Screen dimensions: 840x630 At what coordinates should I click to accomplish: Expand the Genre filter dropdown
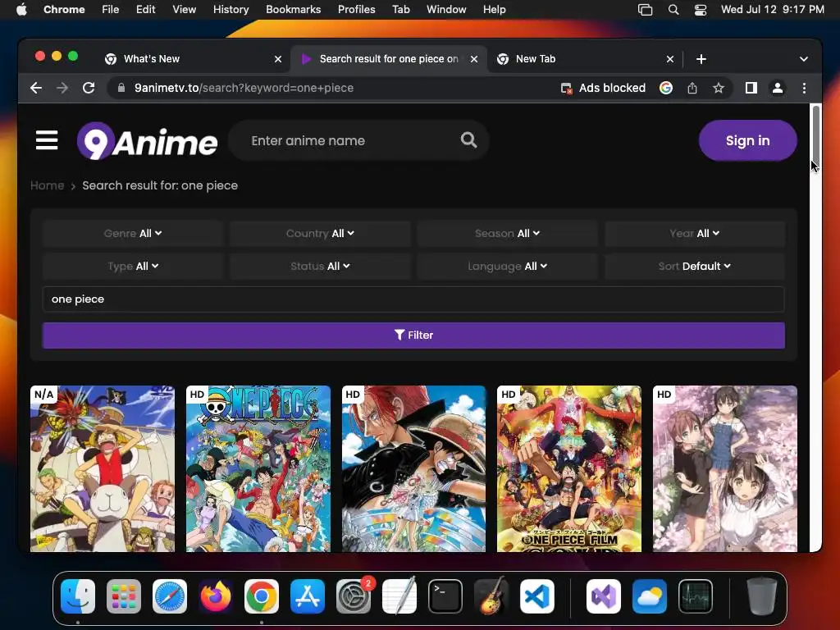[133, 234]
